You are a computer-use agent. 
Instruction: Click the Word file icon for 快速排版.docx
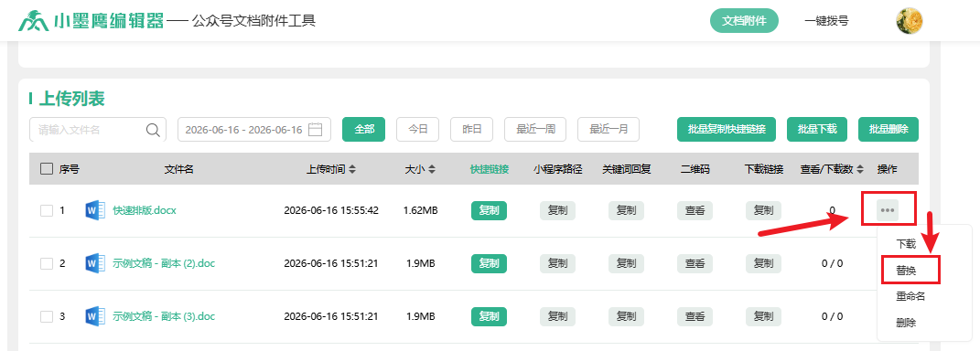click(x=95, y=210)
